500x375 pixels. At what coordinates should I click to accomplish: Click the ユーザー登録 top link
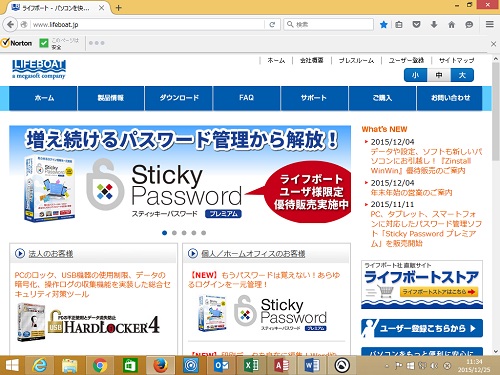pyautogui.click(x=406, y=60)
